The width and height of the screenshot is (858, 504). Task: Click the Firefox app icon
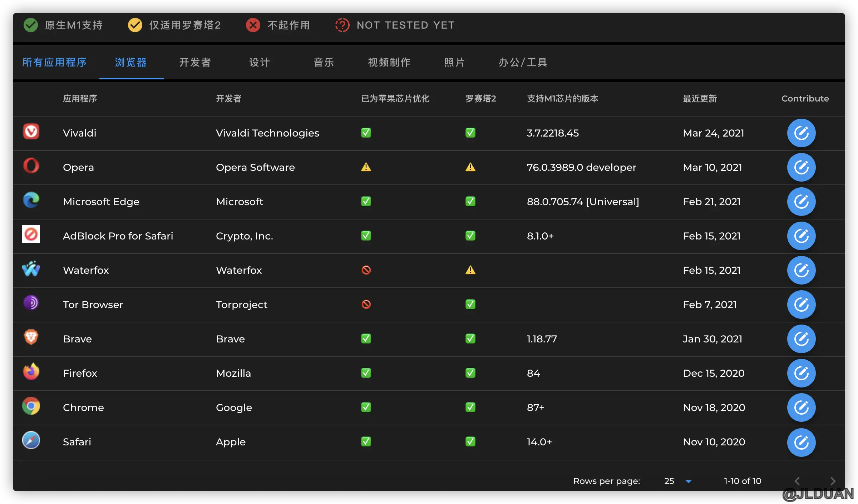[31, 372]
